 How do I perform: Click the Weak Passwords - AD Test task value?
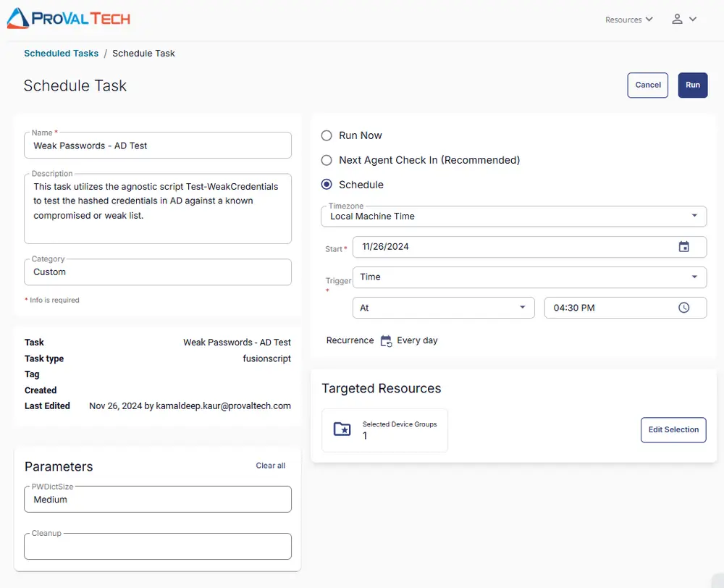click(237, 343)
